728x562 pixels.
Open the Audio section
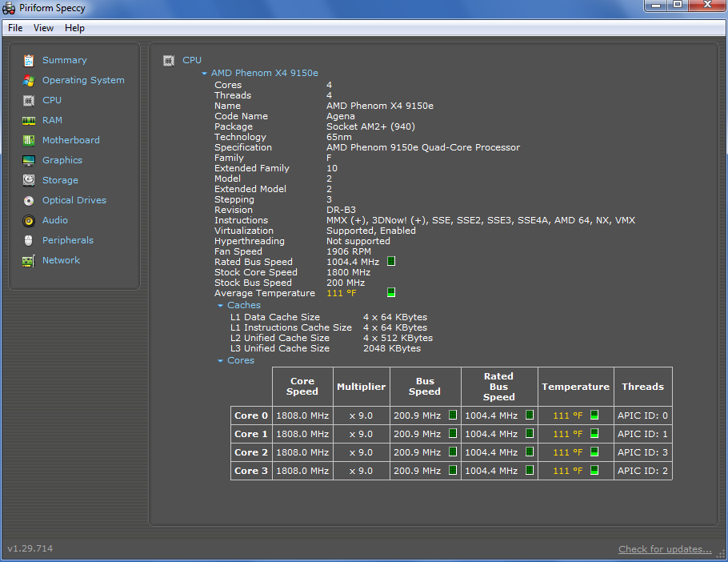click(55, 220)
